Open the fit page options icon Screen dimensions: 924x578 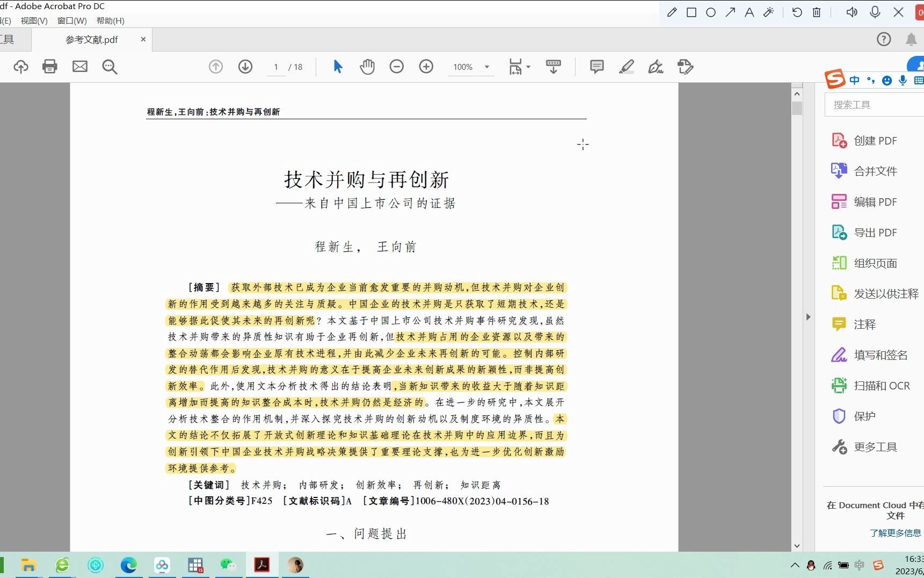tap(519, 67)
